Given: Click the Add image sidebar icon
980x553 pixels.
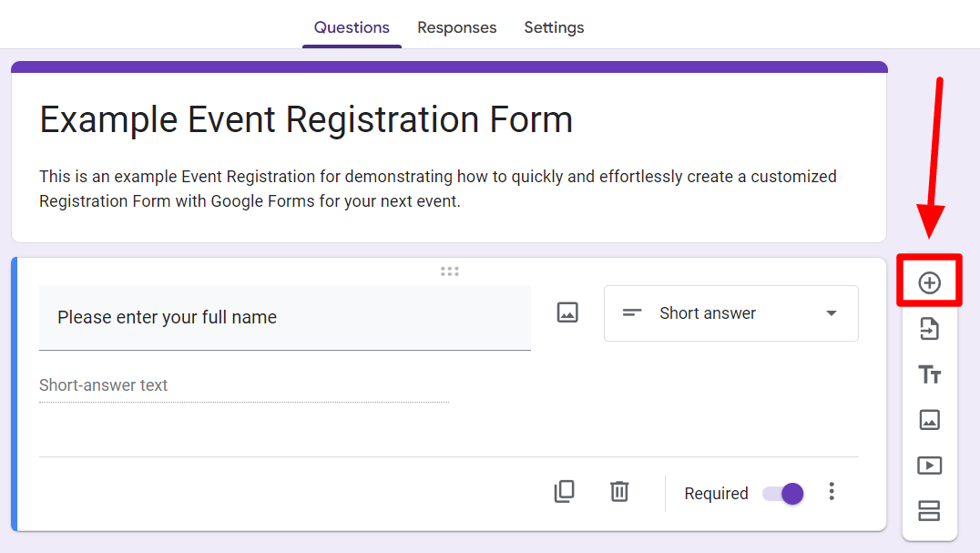Looking at the screenshot, I should pyautogui.click(x=929, y=420).
